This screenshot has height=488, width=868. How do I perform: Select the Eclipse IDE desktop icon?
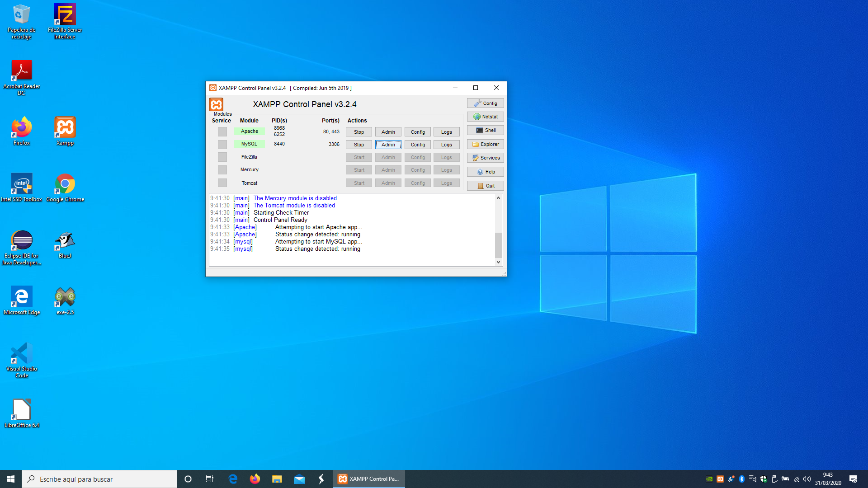[x=21, y=248]
